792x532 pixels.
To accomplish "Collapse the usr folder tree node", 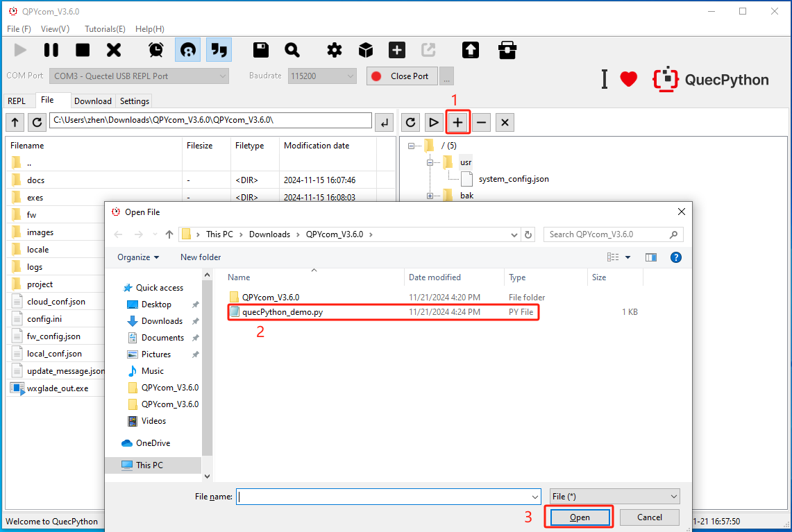I will click(430, 162).
